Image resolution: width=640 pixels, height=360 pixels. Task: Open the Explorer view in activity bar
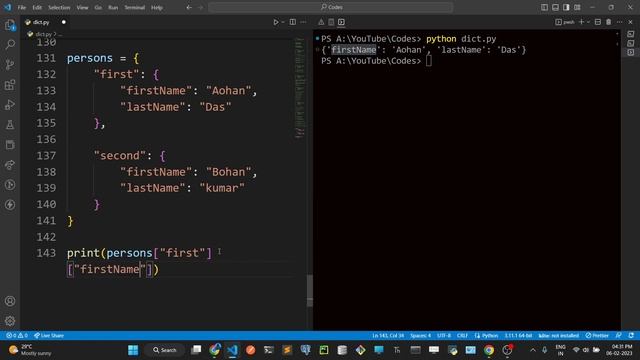pyautogui.click(x=10, y=25)
